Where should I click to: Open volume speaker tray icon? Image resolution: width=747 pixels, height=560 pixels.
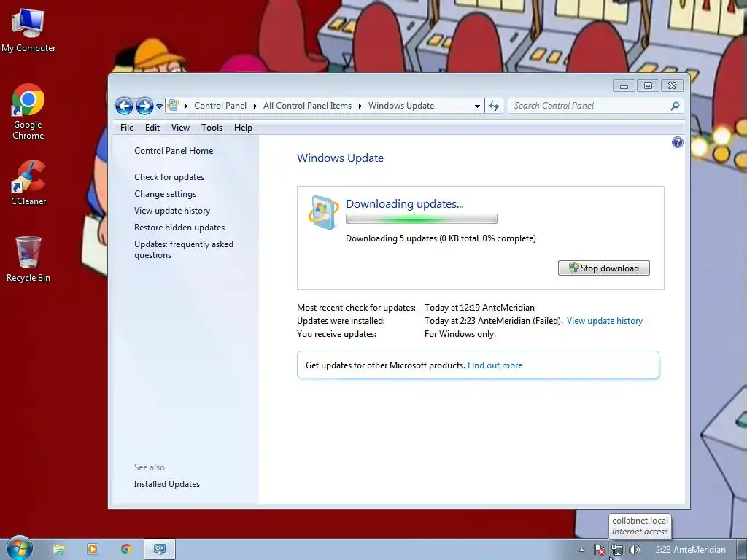click(x=634, y=550)
